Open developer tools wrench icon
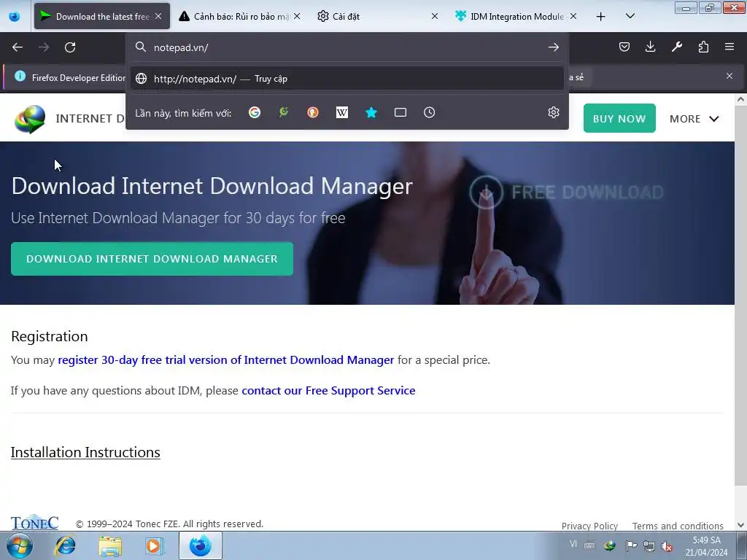Screen dimensions: 747x560 [676, 47]
